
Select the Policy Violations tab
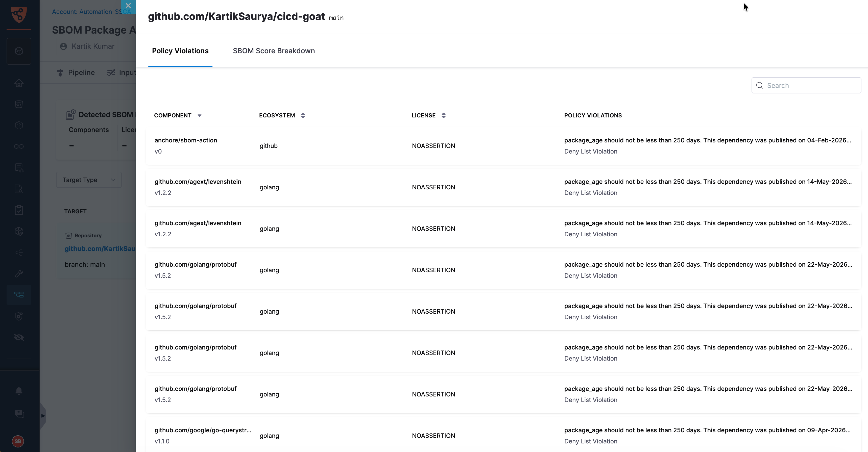click(x=180, y=51)
